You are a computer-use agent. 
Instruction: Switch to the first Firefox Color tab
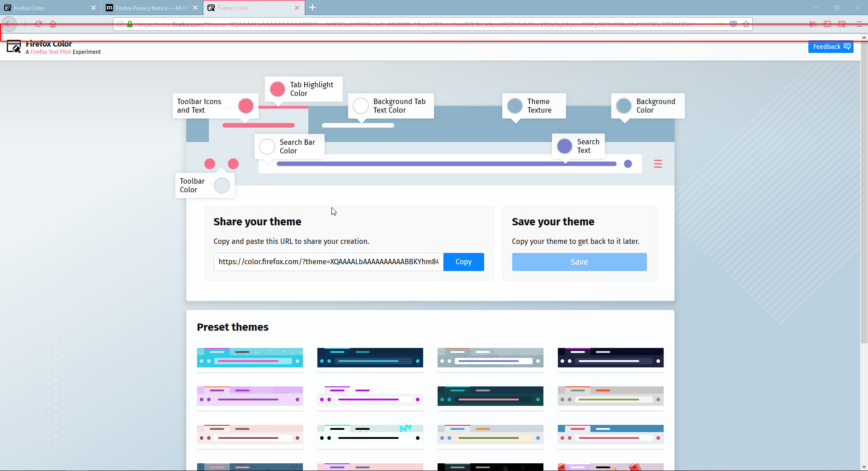pyautogui.click(x=50, y=8)
